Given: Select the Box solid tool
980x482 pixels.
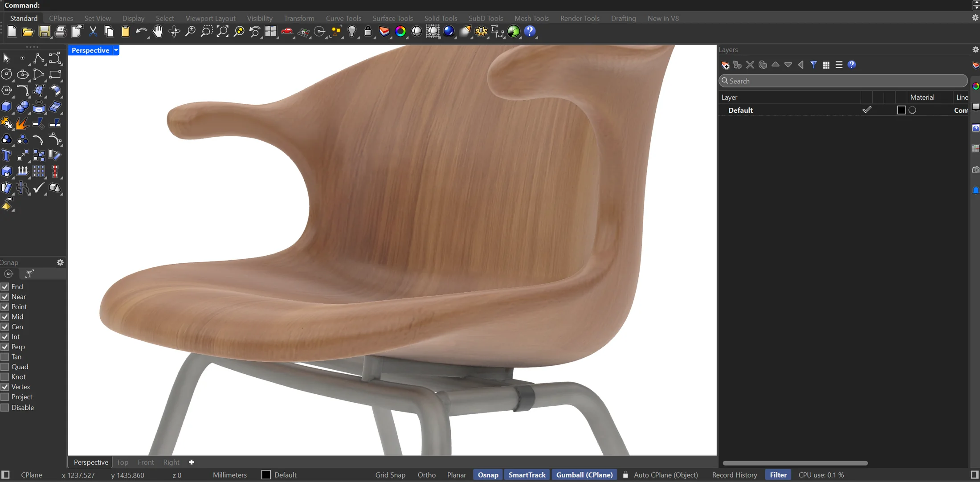Looking at the screenshot, I should (7, 107).
